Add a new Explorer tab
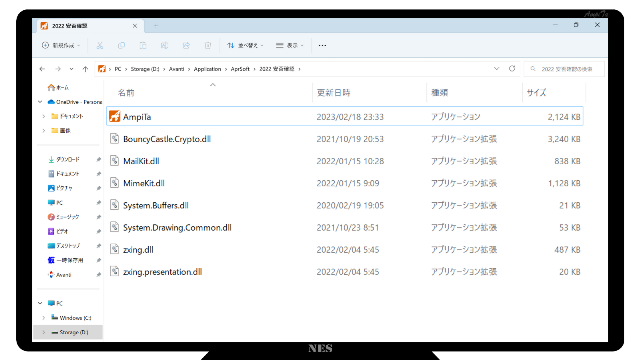Screen dimensions: 640x360 tap(156, 26)
